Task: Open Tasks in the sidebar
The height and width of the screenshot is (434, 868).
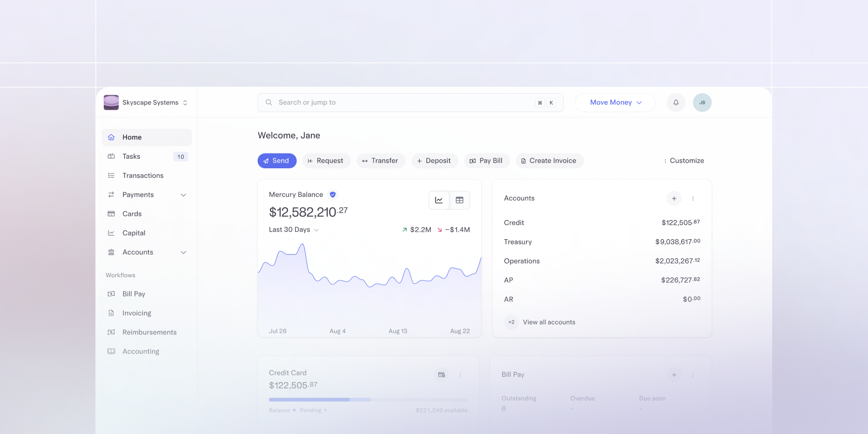Action: [147, 157]
